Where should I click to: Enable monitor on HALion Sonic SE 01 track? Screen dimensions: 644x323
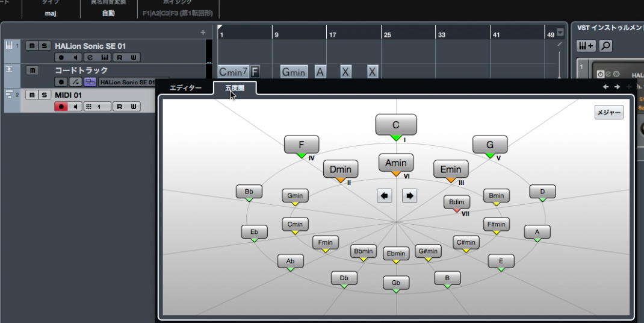click(76, 57)
